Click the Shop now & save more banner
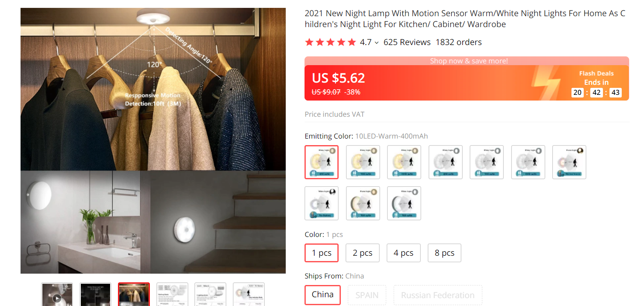Screen dimensions: 644x306 tap(469, 61)
